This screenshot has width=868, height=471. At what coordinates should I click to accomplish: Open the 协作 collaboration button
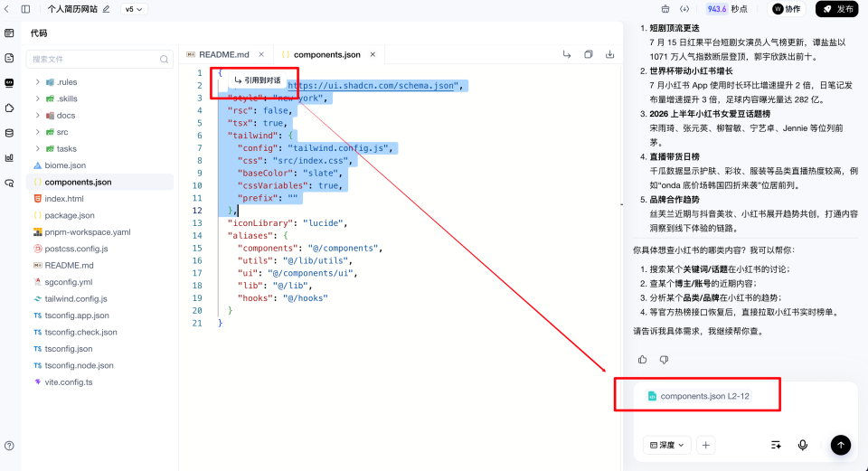click(x=787, y=9)
